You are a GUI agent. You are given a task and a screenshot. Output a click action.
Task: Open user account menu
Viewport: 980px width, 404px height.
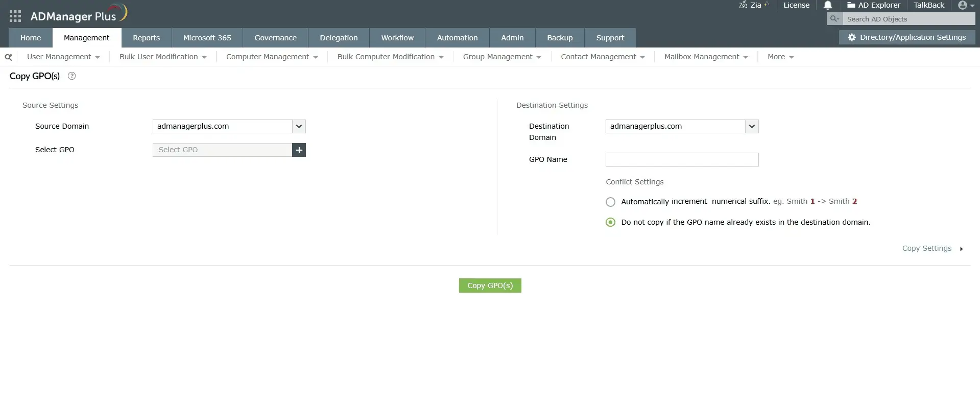click(966, 5)
